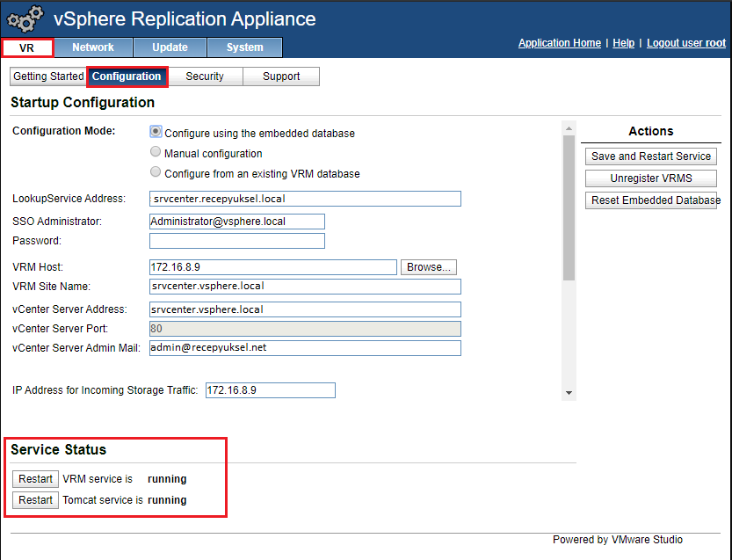
Task: Select the Configuration sub-tab
Action: point(127,76)
